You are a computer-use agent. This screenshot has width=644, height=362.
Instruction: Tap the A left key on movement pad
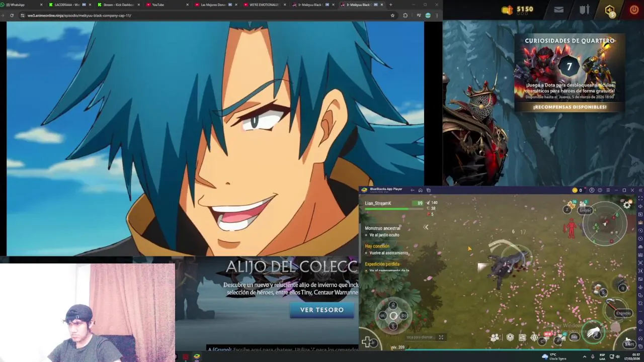[382, 316]
